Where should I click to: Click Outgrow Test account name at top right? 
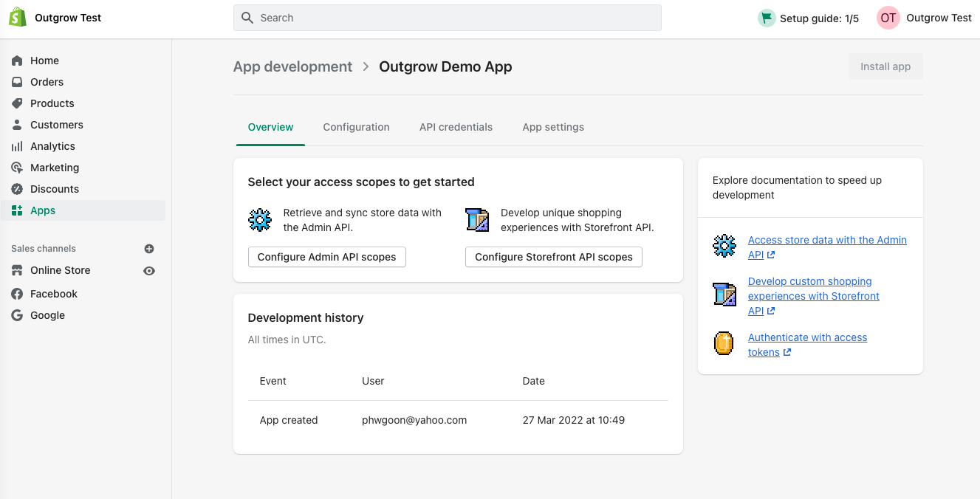939,18
